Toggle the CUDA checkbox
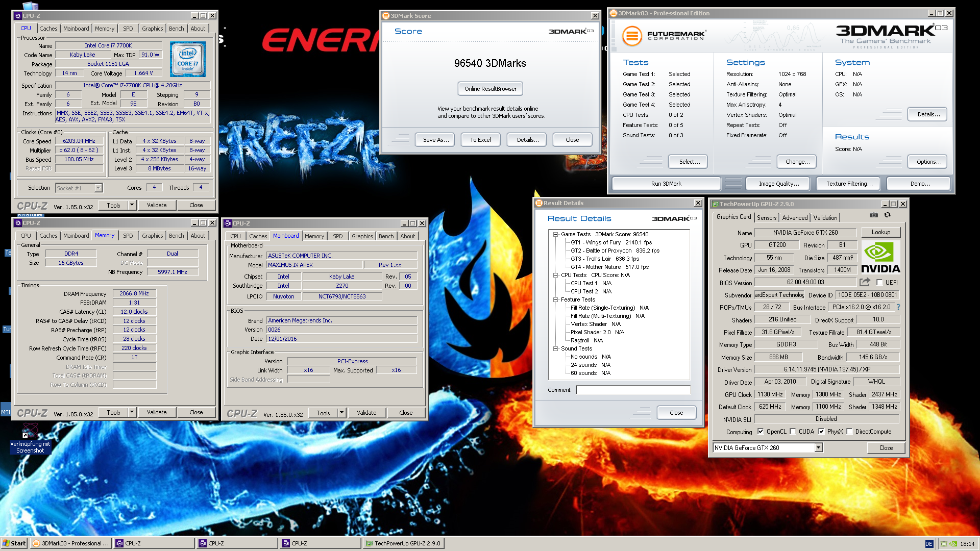 click(793, 432)
